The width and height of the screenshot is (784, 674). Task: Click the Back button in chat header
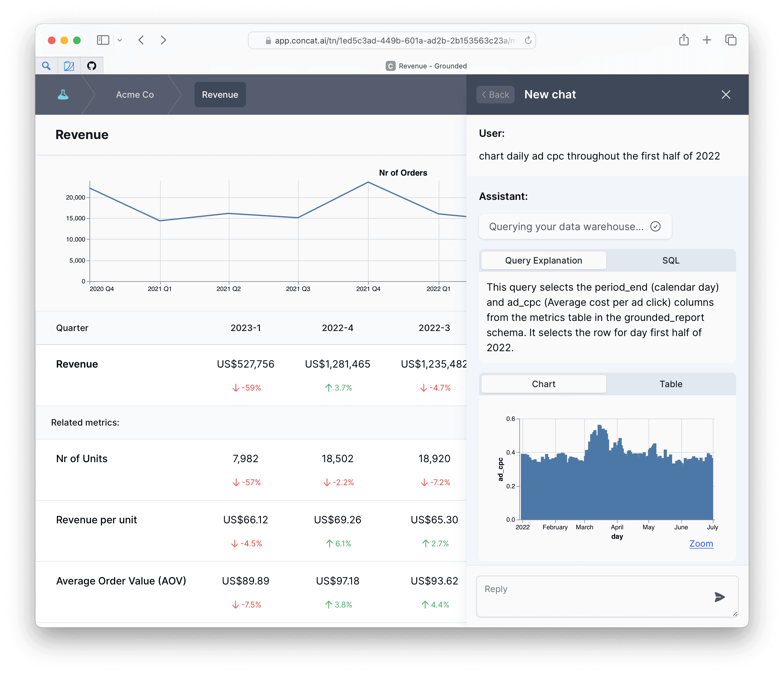pos(495,95)
